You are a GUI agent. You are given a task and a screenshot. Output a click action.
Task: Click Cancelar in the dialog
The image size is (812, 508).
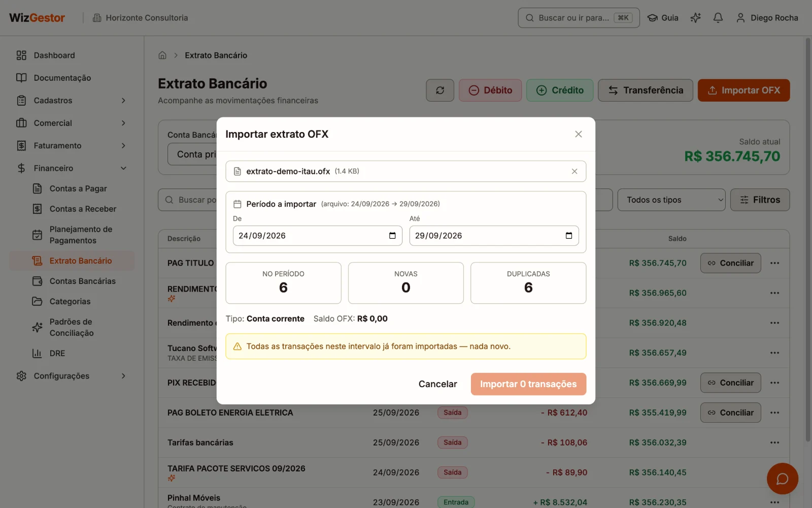tap(437, 384)
